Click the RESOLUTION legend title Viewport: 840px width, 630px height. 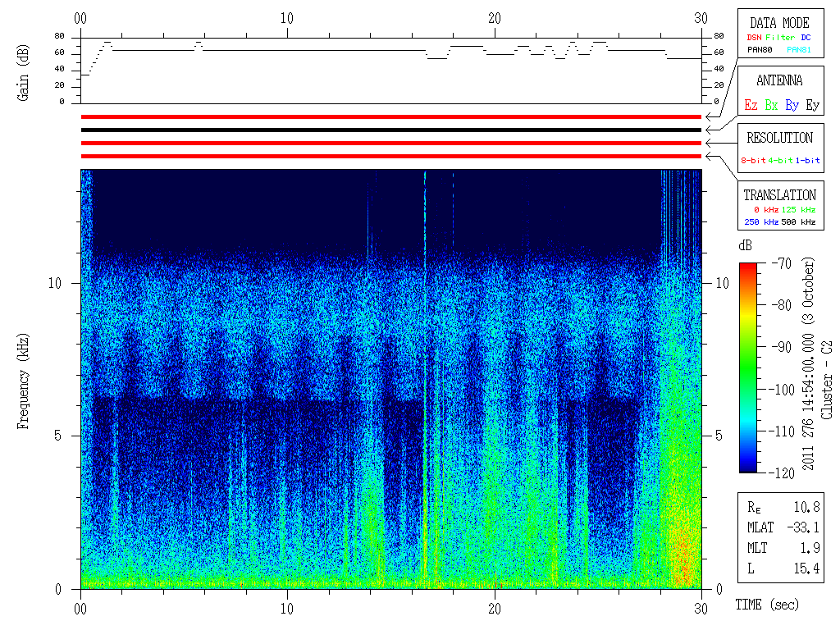click(x=779, y=138)
